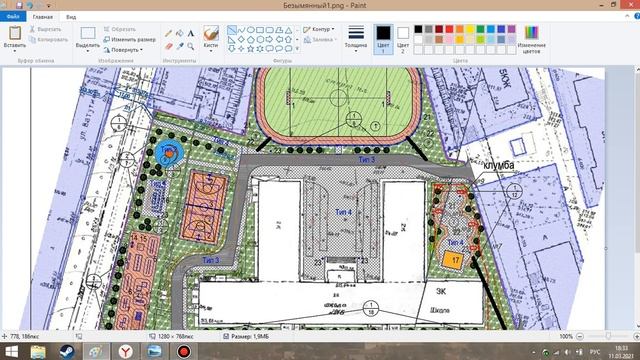This screenshot has width=640, height=360.
Task: Click the Обрезать crop button
Action: point(120,29)
